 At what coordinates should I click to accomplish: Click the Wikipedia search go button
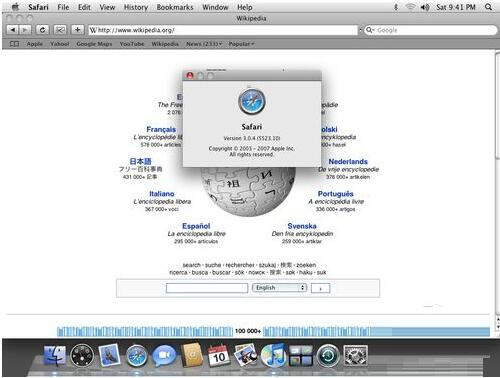320,288
